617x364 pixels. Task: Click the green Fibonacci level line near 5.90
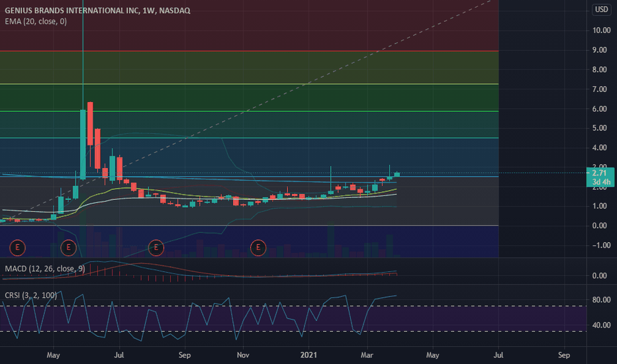(249, 111)
